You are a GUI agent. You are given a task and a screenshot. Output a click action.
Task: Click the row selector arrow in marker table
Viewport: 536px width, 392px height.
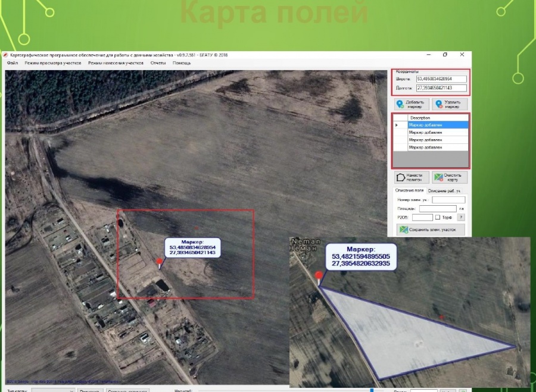(x=397, y=125)
